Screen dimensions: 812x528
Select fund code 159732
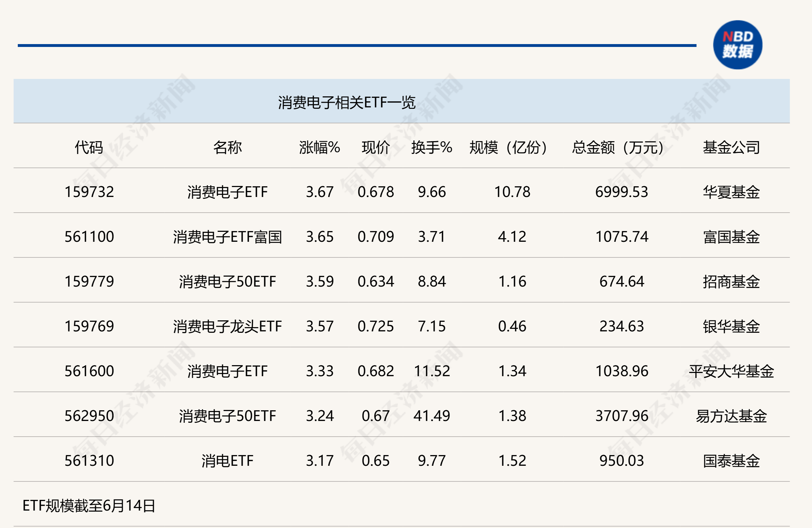point(89,192)
